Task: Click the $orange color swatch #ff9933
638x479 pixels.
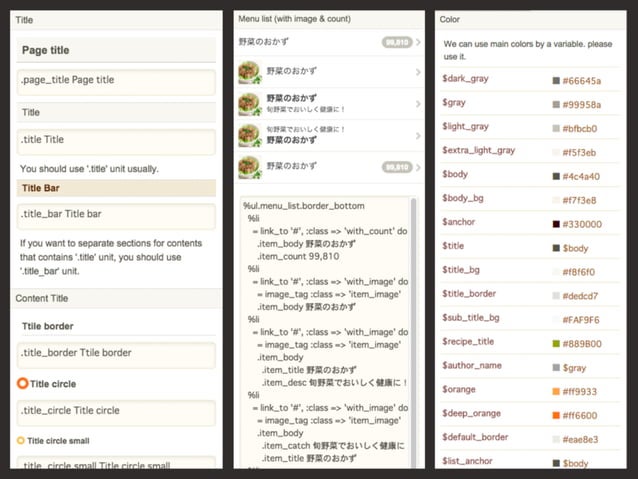Action: [x=556, y=391]
